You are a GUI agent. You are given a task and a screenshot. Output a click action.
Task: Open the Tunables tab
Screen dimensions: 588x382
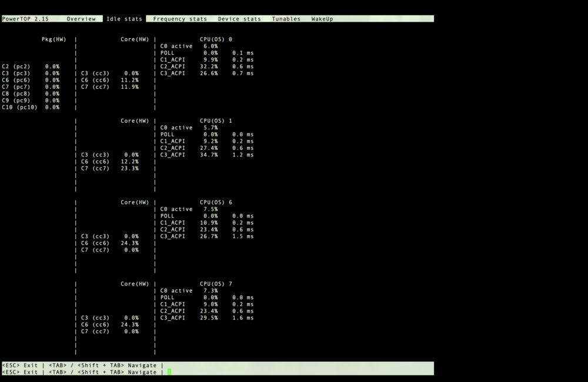(x=286, y=19)
